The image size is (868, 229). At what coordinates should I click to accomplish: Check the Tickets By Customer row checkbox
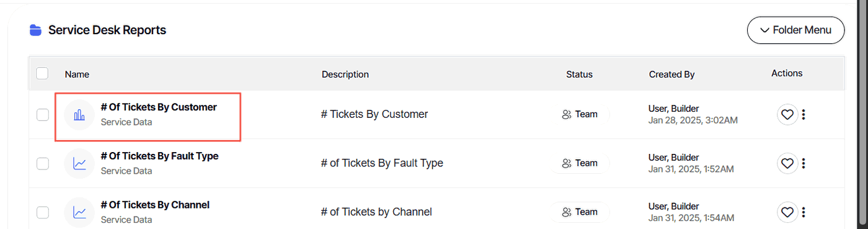(42, 115)
